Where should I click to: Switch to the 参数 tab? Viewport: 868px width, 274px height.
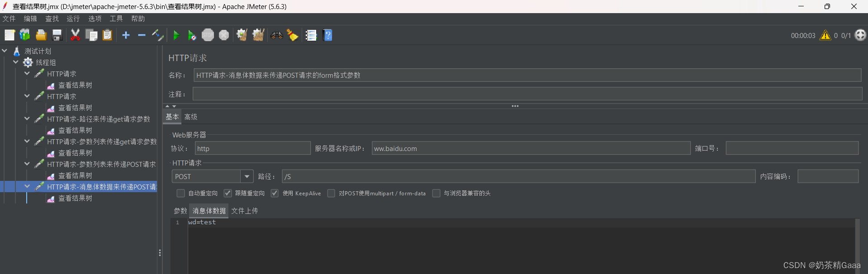(180, 211)
